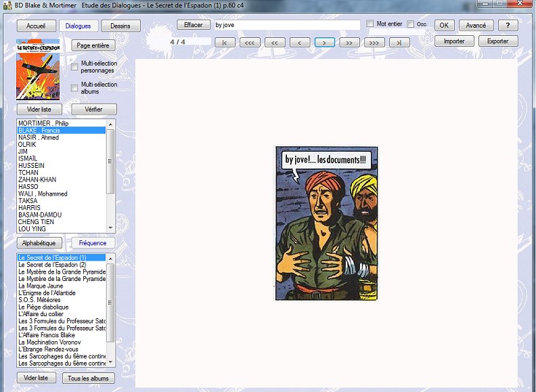Open help with the ? button

[x=508, y=25]
